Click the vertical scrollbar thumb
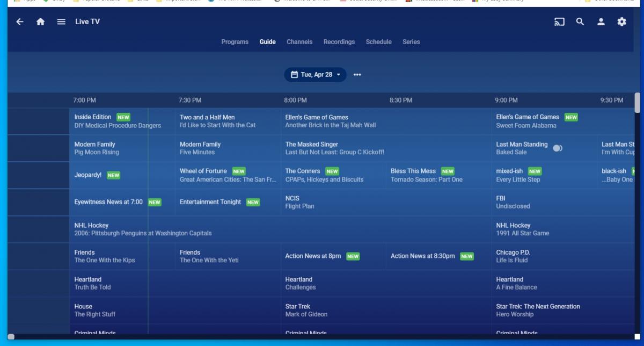This screenshot has width=644, height=346. 638,103
